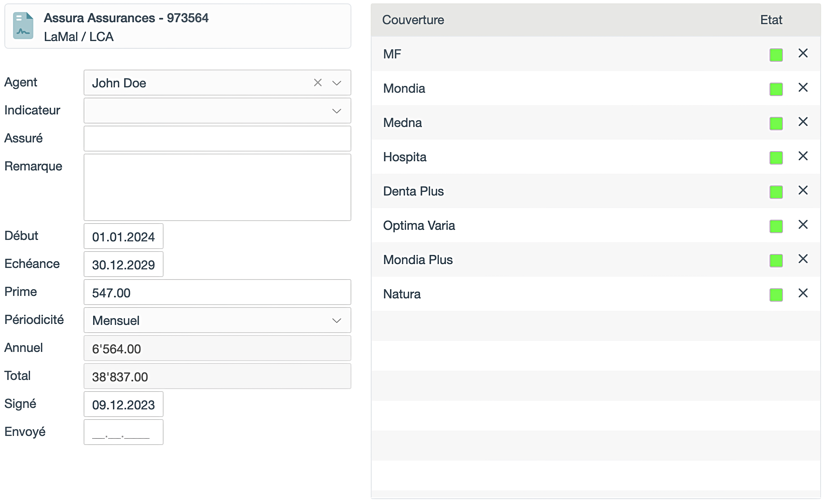Select the Signé date field
824x504 pixels.
(x=123, y=404)
